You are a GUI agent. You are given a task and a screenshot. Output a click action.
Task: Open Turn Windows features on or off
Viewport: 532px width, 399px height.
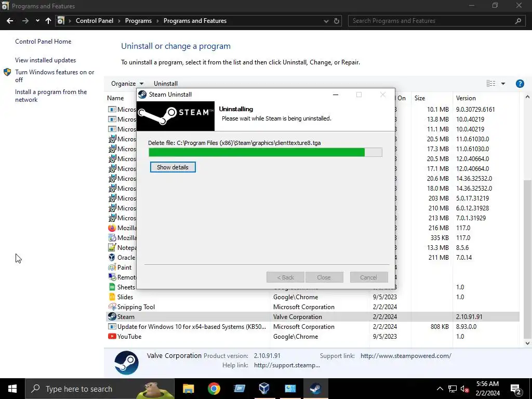click(x=55, y=76)
